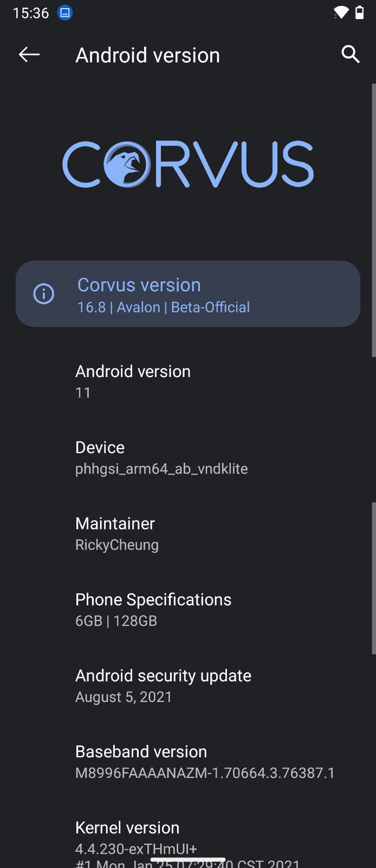Open the search magnifier icon
The image size is (376, 868).
pos(351,54)
